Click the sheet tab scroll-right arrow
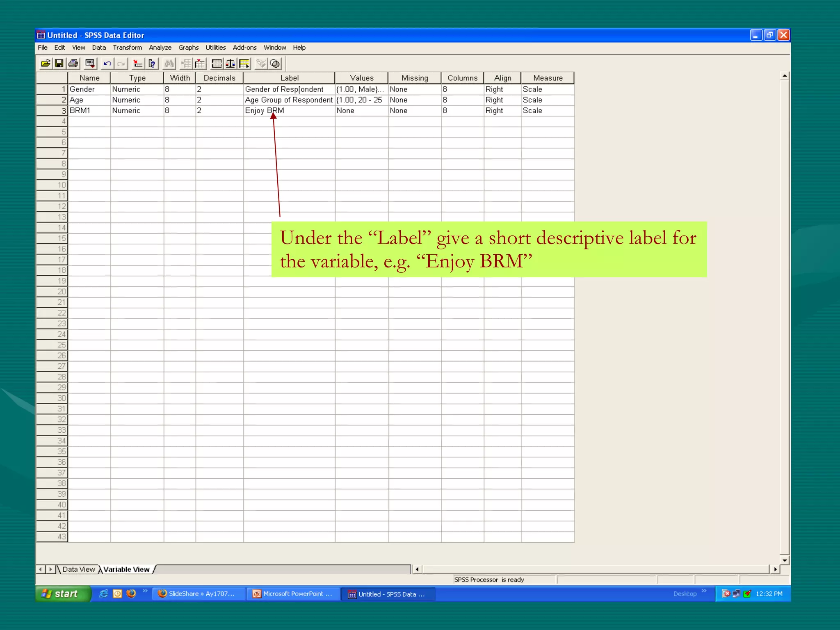 point(50,569)
